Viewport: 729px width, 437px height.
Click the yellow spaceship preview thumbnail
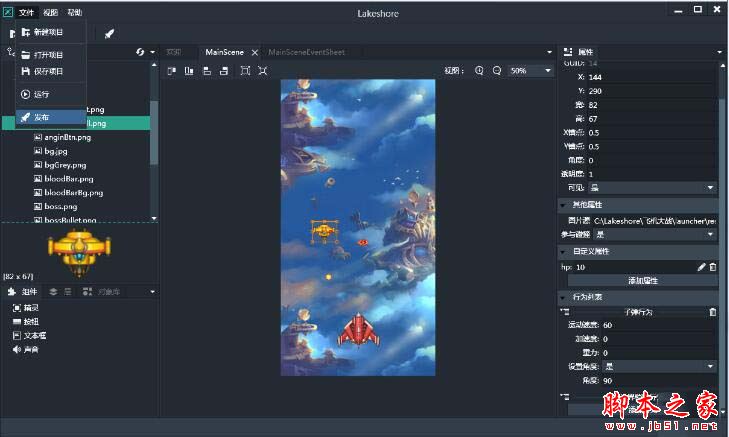point(79,252)
